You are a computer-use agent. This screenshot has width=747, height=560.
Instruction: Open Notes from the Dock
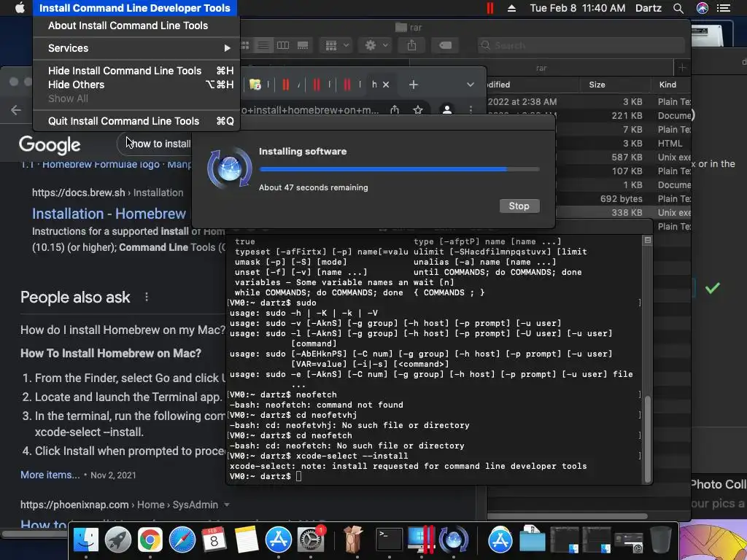click(x=247, y=540)
